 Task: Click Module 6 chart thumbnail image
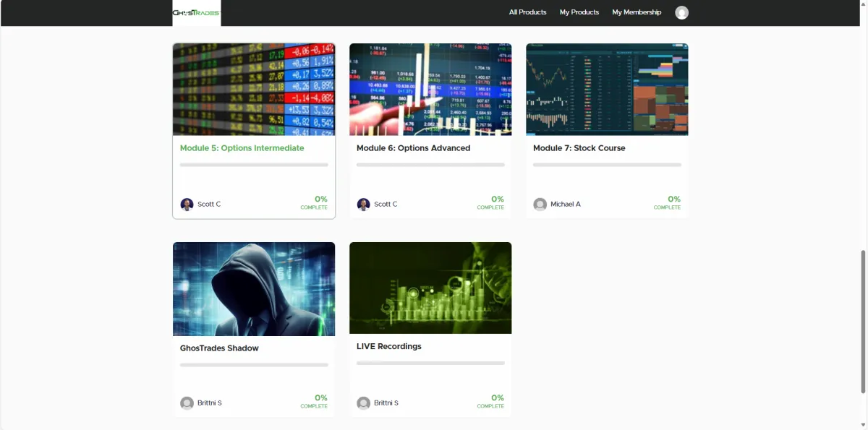(x=430, y=90)
